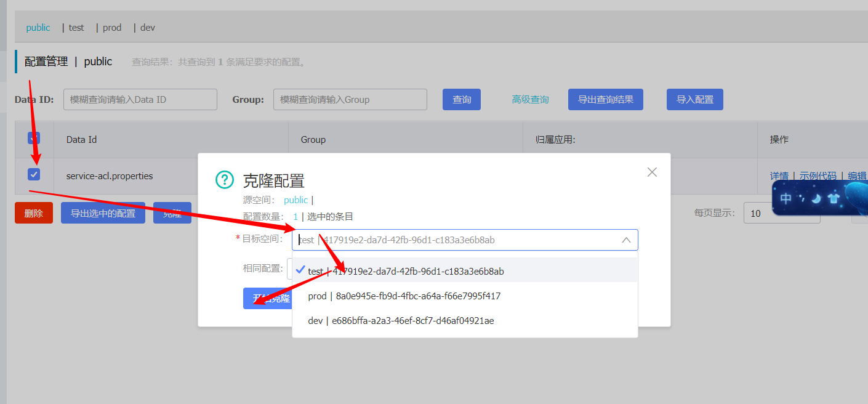
Task: Select test namespace option
Action: tap(465, 271)
